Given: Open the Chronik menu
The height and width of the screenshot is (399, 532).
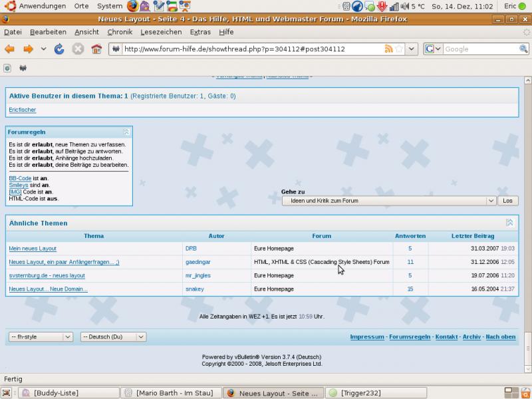Looking at the screenshot, I should 120,32.
